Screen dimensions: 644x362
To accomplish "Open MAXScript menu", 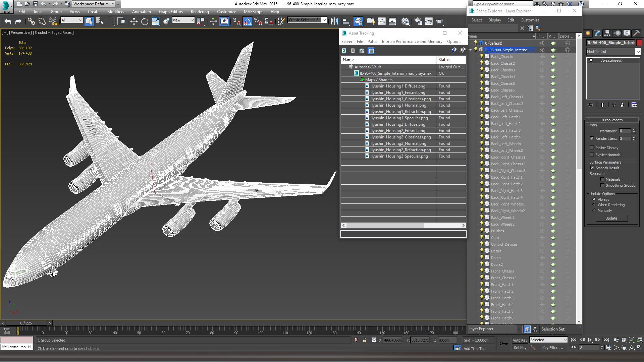I will point(253,12).
